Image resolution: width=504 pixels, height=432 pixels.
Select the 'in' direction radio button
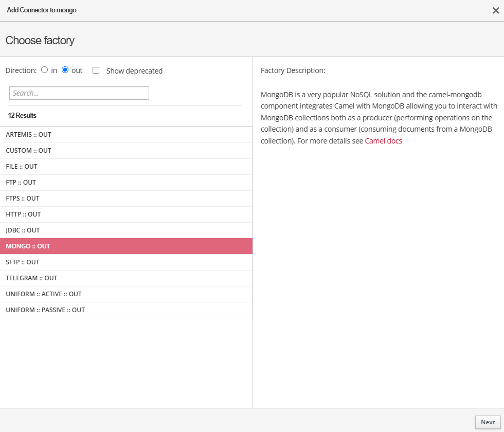click(45, 70)
